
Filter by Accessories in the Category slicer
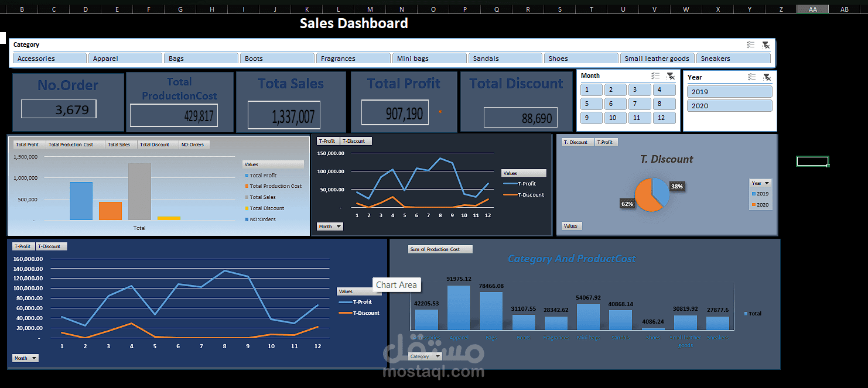49,59
